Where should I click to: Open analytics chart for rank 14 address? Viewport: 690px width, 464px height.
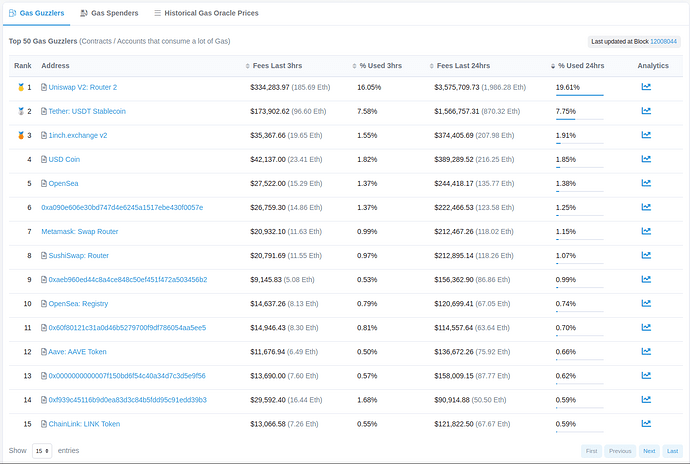click(x=646, y=400)
